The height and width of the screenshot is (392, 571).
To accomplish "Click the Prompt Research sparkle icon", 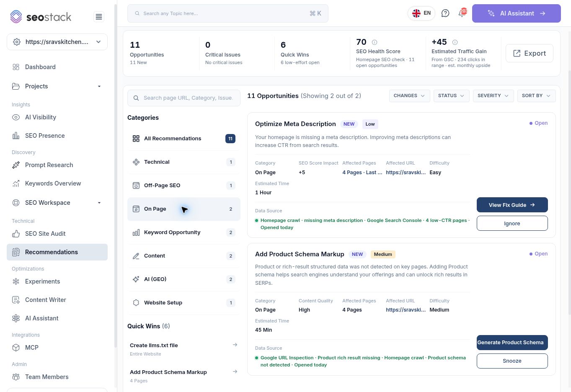I will click(16, 165).
